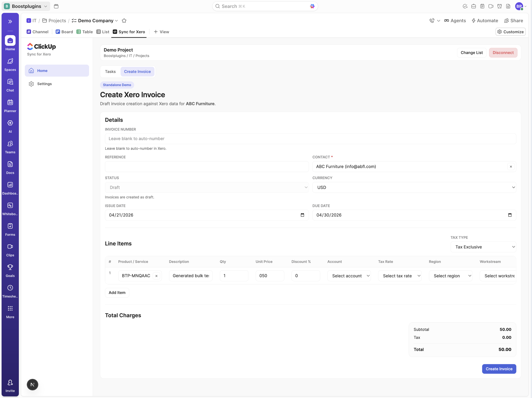This screenshot has height=398, width=532.
Task: Switch to the Tasks tab
Action: [110, 71]
